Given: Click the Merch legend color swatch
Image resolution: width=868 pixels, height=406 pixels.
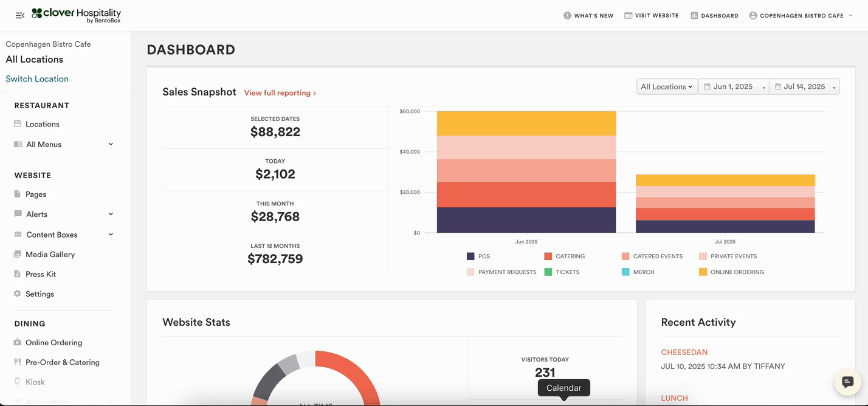Looking at the screenshot, I should [x=625, y=272].
